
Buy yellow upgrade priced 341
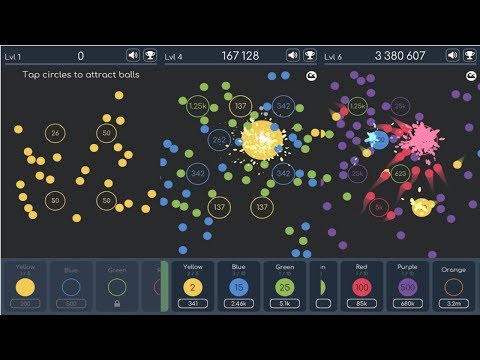coord(193,304)
